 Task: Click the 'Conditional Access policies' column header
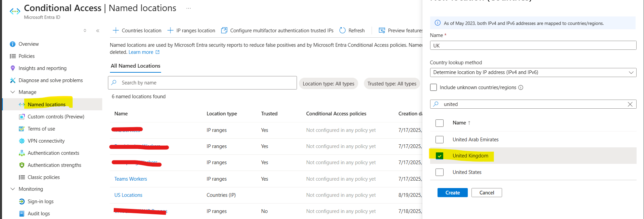click(x=336, y=114)
